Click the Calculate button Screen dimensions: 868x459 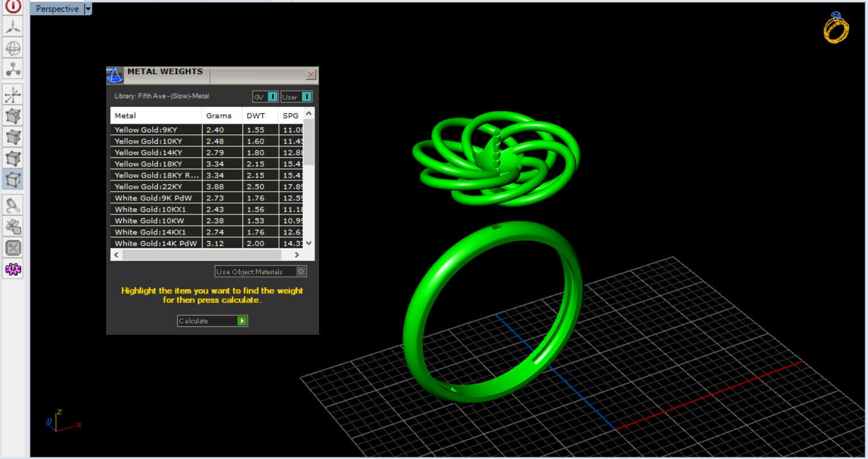(x=212, y=321)
